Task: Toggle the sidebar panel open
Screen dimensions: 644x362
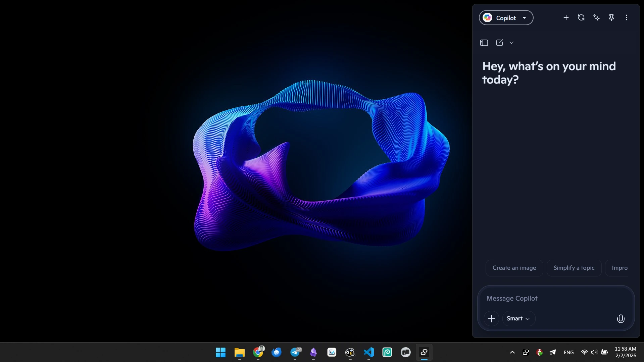Action: point(484,43)
